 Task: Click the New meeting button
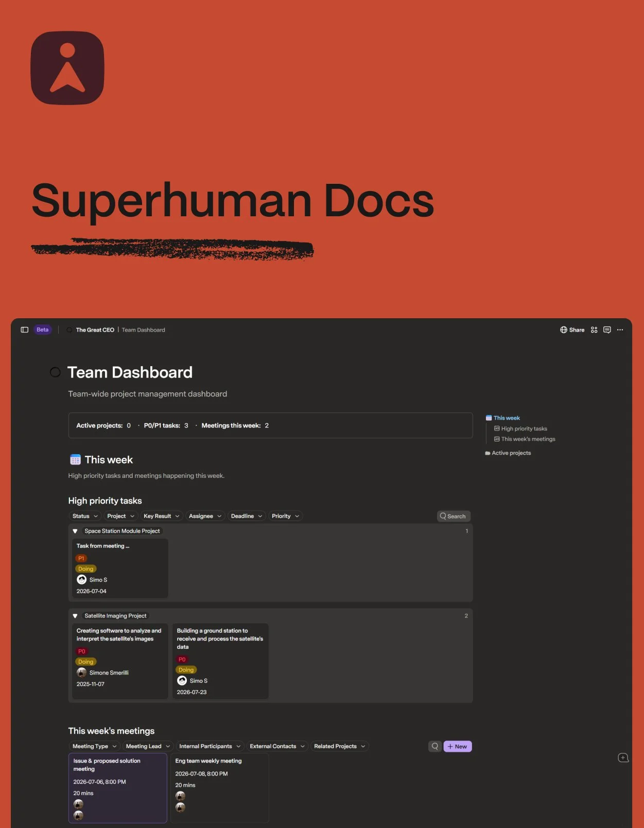pyautogui.click(x=458, y=746)
